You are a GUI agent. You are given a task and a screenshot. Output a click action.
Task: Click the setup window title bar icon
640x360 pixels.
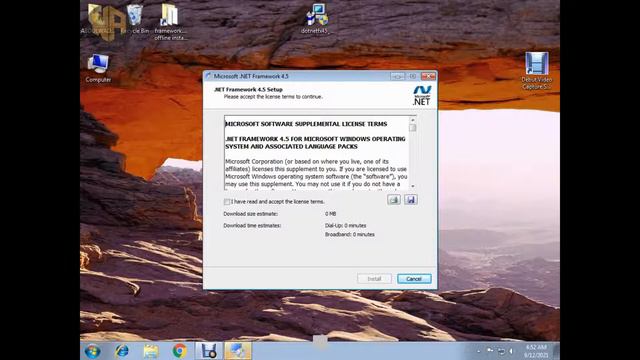point(209,76)
